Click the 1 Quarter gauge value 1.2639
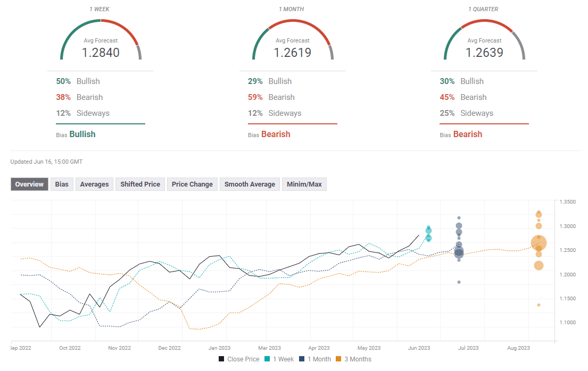The image size is (588, 371). click(484, 53)
